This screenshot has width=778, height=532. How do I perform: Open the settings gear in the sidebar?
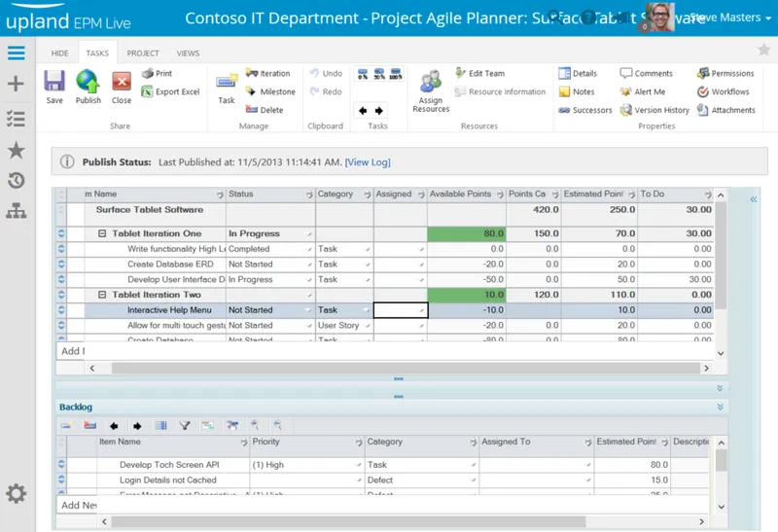click(x=16, y=494)
